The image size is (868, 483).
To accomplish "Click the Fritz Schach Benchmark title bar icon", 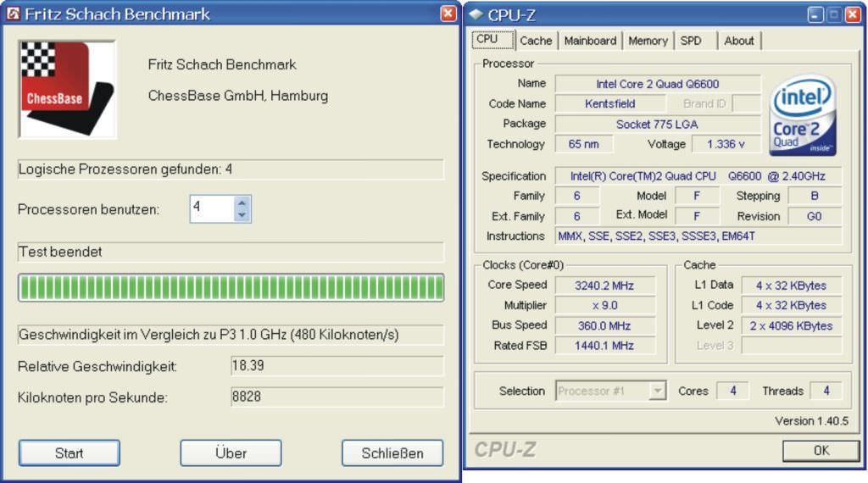I will coord(13,14).
